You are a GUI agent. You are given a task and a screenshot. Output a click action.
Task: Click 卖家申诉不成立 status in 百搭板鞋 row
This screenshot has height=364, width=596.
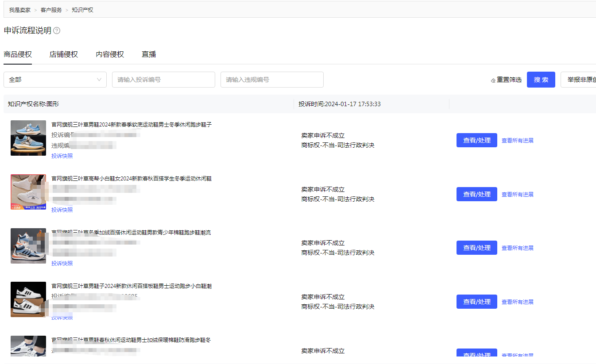click(323, 297)
